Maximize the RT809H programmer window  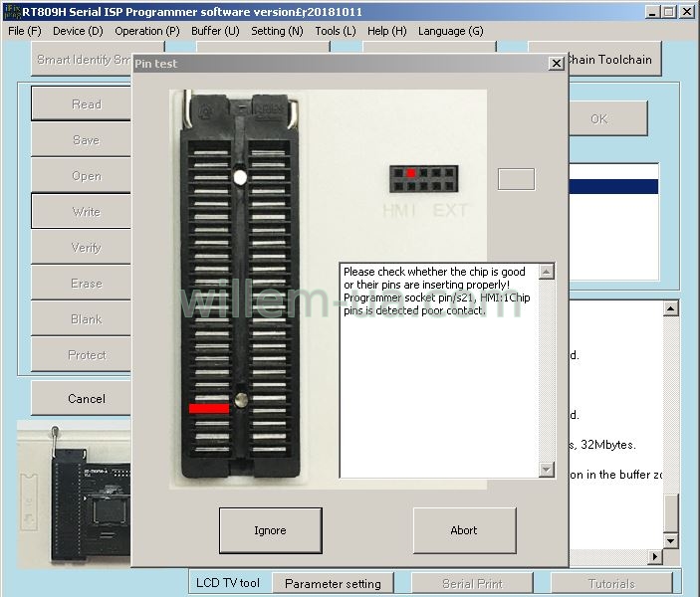[669, 12]
